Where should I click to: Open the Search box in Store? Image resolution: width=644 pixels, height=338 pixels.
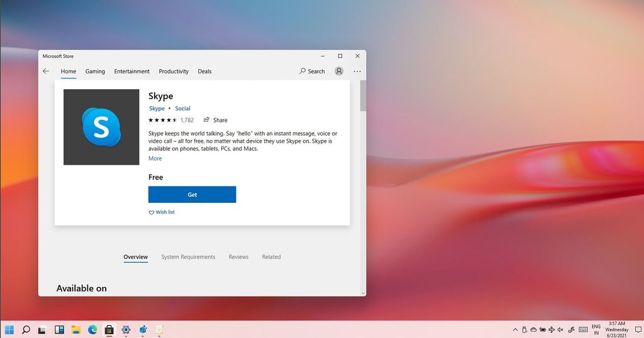pyautogui.click(x=312, y=72)
